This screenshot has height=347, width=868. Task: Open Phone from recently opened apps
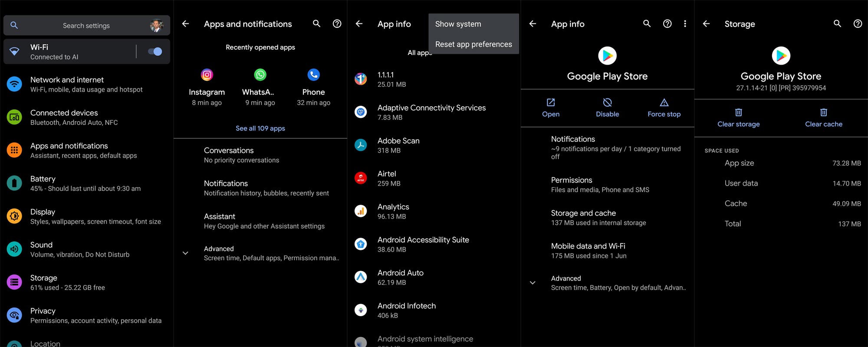313,87
